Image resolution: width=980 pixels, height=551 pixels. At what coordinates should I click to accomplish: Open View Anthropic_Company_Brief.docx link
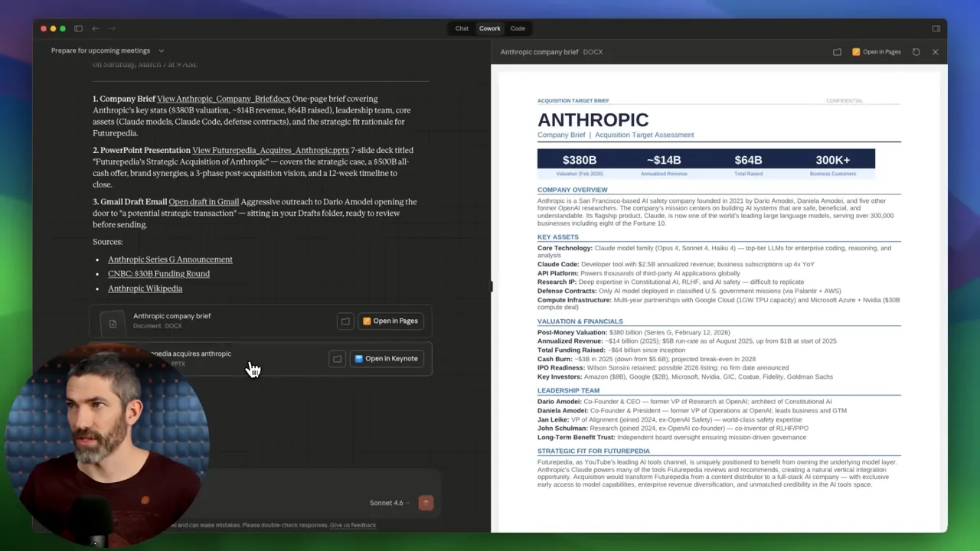pyautogui.click(x=224, y=99)
